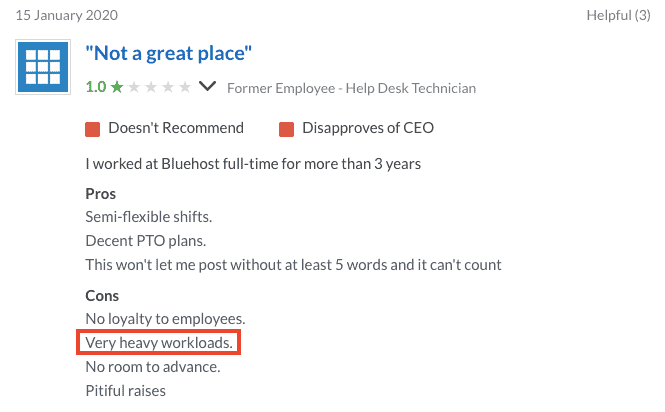Click the highlighted Very heavy workloads text
This screenshot has height=412, width=665.
click(159, 342)
